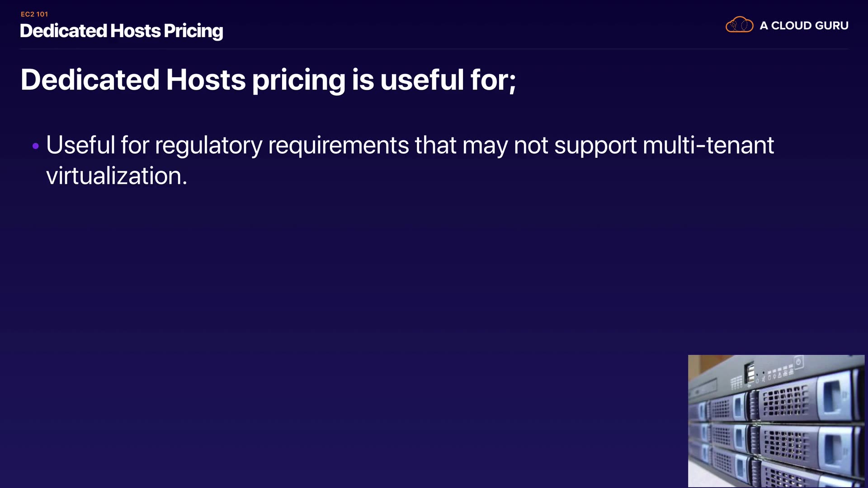The width and height of the screenshot is (868, 488).
Task: Click the word "multi-tenant" in the bullet
Action: click(x=708, y=145)
